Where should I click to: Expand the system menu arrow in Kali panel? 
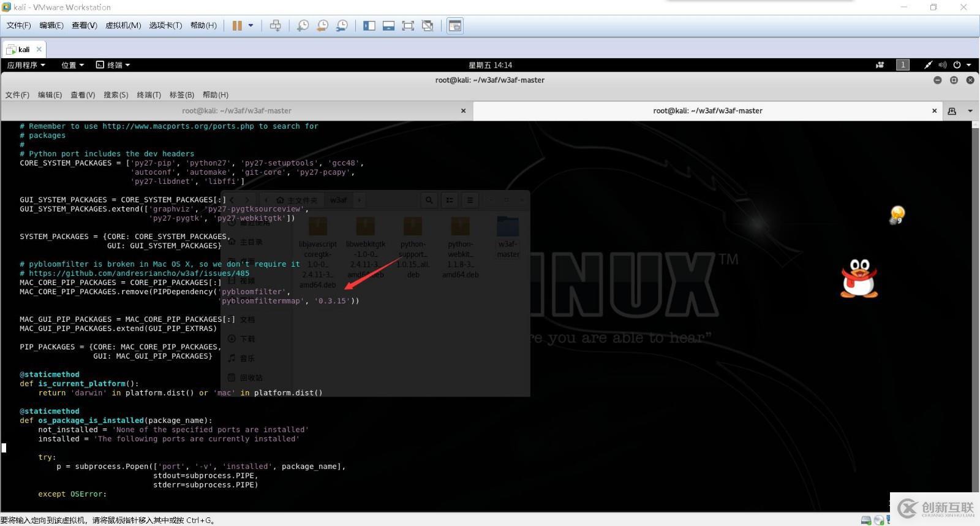pyautogui.click(x=969, y=65)
